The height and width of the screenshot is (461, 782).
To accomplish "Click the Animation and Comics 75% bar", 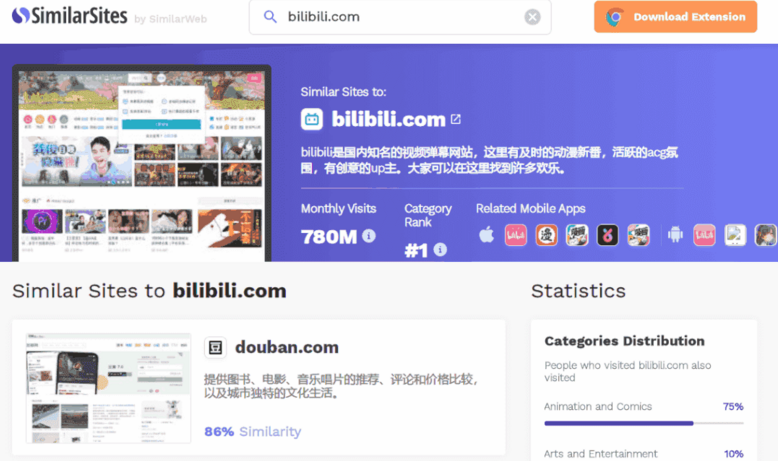I will pyautogui.click(x=643, y=423).
